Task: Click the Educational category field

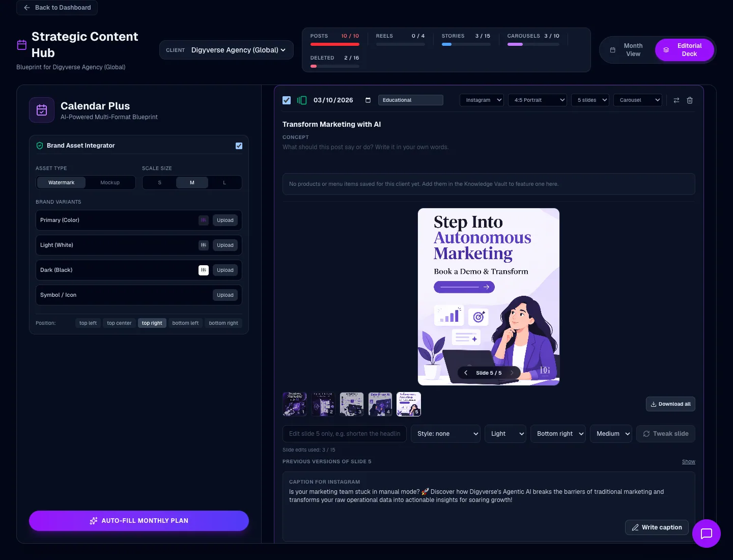Action: pos(410,100)
